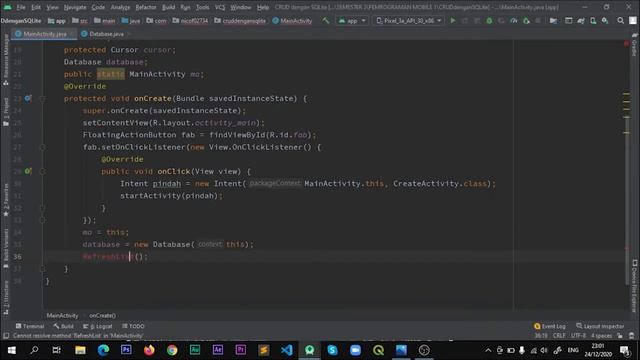Click the Stop square icon in the run toolbar
This screenshot has height=360, width=640.
point(538,20)
